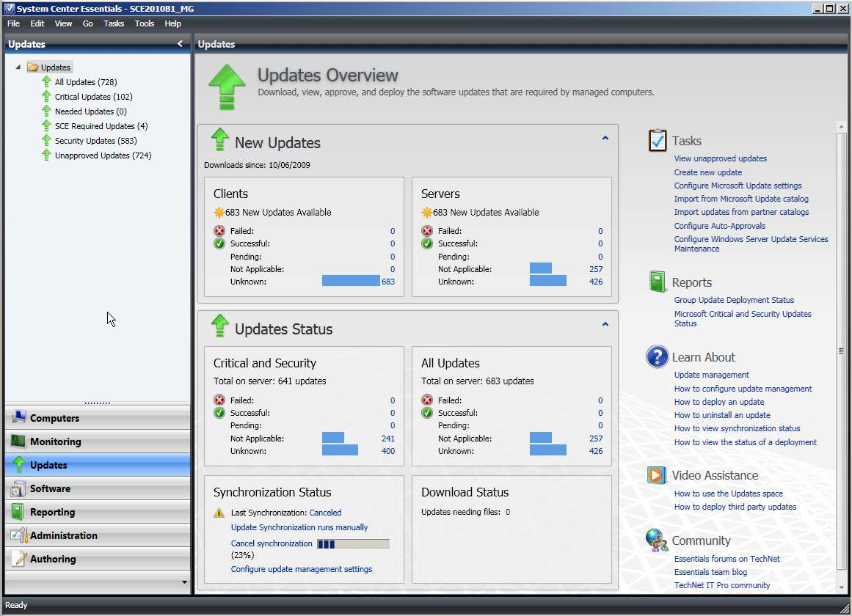Open the Help menu
The height and width of the screenshot is (616, 852).
coord(172,23)
